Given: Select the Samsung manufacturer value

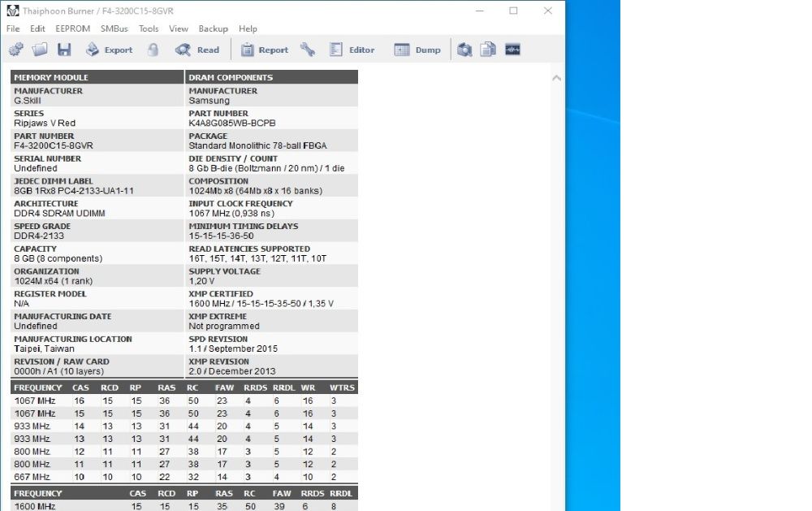Looking at the screenshot, I should (209, 101).
